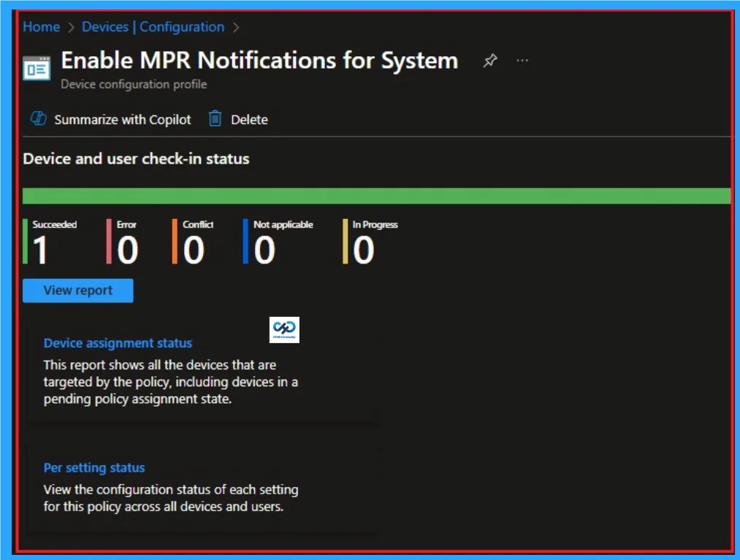Image resolution: width=740 pixels, height=560 pixels.
Task: Click the Succeeded count of 1
Action: click(40, 251)
